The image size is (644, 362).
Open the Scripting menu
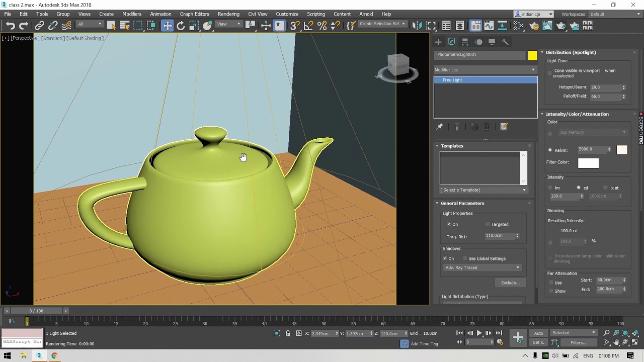pyautogui.click(x=316, y=14)
